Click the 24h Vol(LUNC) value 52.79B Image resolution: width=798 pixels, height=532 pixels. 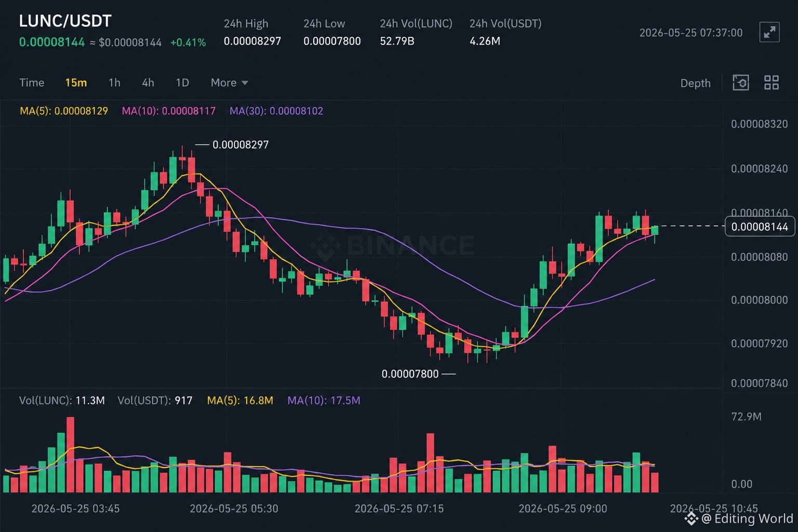(397, 41)
